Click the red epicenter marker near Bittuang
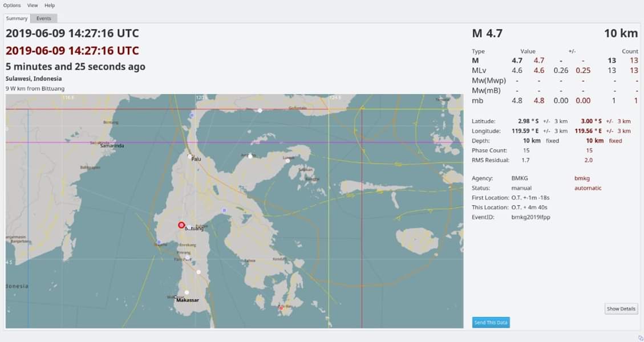This screenshot has height=342, width=644. [x=181, y=225]
